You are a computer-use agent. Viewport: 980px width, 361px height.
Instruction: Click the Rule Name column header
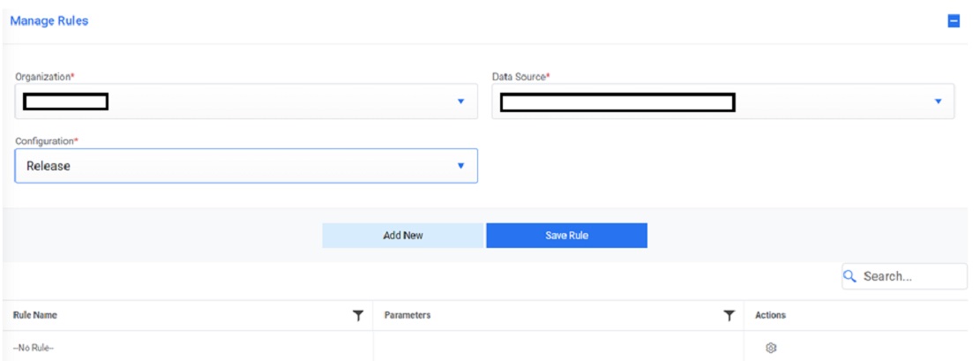tap(36, 315)
